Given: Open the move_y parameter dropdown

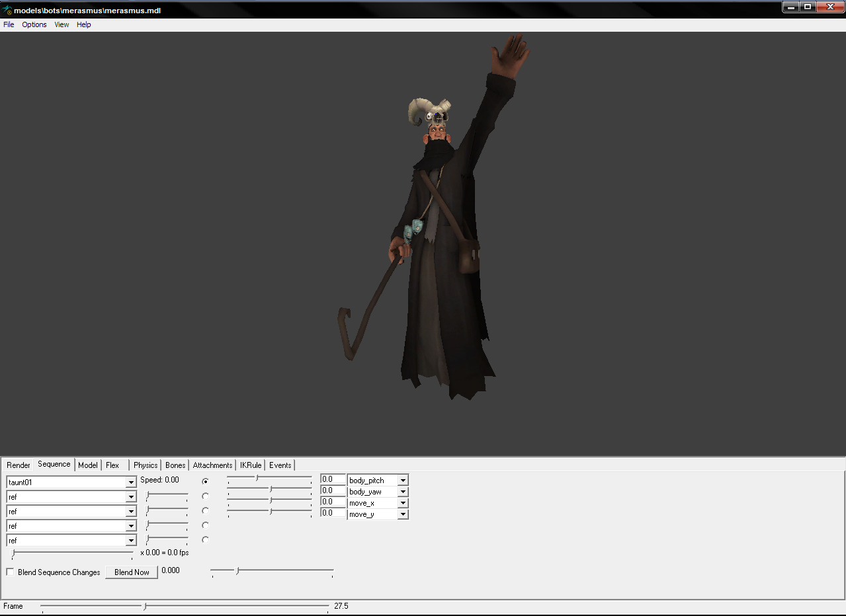Looking at the screenshot, I should (x=403, y=514).
